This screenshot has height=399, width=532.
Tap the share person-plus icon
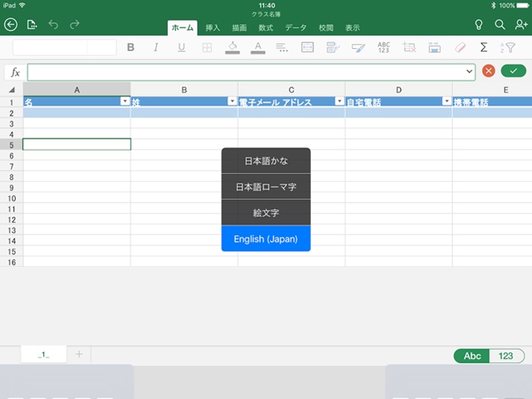[521, 24]
